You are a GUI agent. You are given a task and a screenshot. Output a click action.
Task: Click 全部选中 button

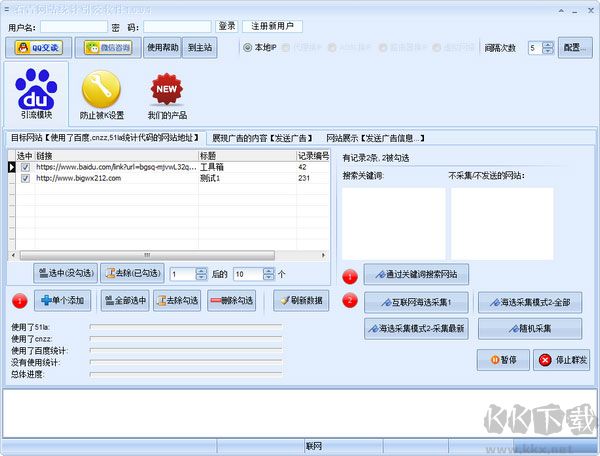(125, 301)
